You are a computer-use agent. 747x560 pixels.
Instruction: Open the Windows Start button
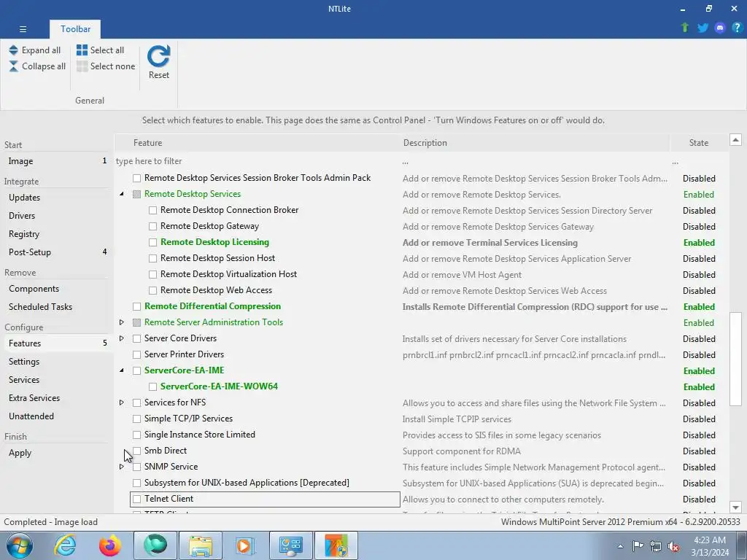pyautogui.click(x=20, y=545)
